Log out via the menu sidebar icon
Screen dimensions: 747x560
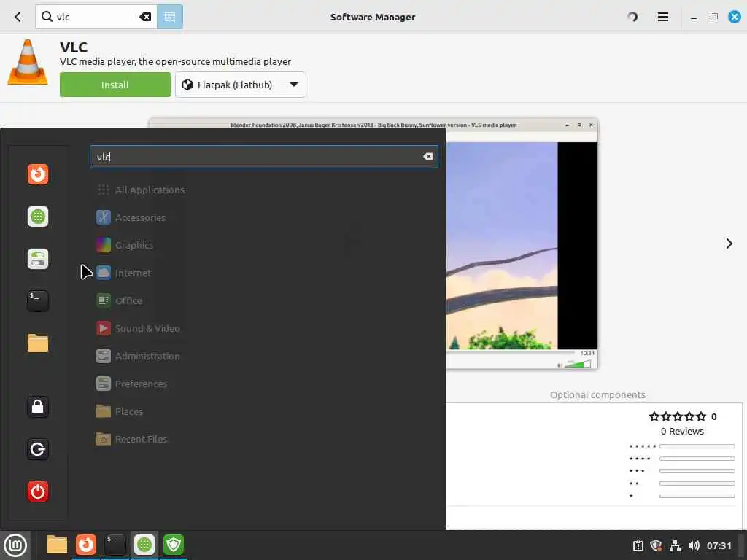pyautogui.click(x=38, y=449)
